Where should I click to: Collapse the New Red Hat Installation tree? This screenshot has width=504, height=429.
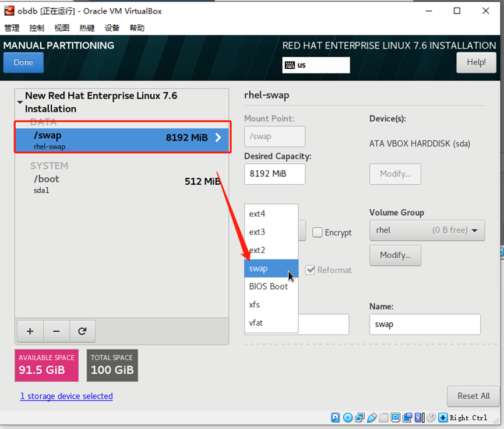tap(19, 101)
